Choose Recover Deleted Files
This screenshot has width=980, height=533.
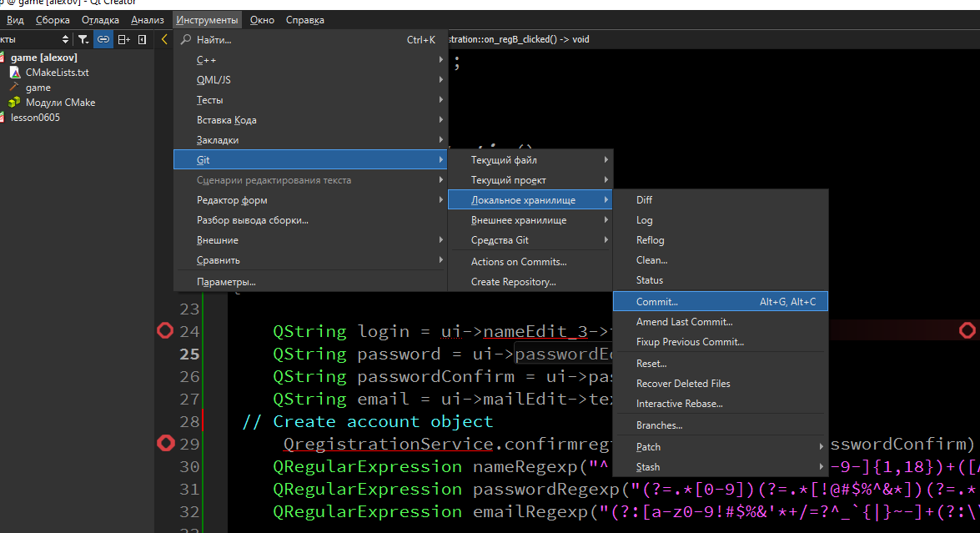click(721, 384)
